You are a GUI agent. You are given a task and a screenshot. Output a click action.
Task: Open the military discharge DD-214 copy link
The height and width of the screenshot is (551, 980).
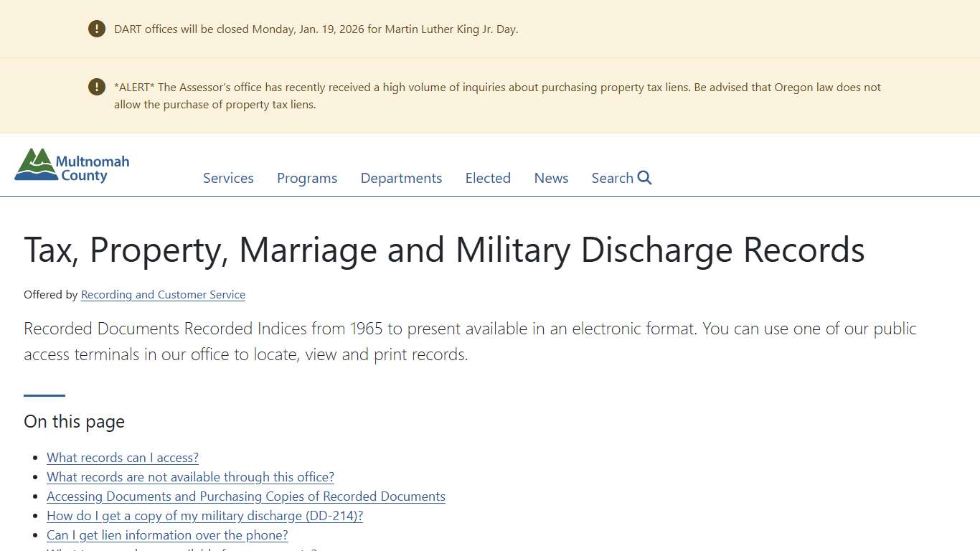coord(205,515)
